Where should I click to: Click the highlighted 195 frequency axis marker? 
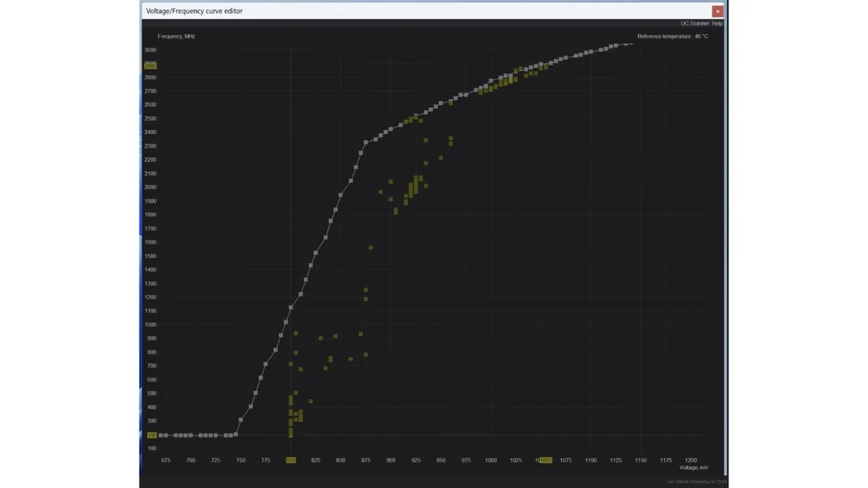coord(151,435)
